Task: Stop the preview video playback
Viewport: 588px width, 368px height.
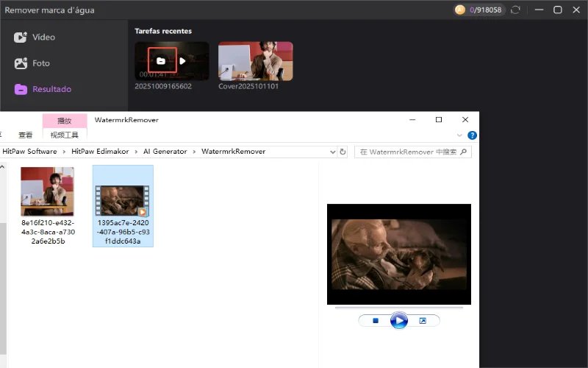Action: (375, 321)
